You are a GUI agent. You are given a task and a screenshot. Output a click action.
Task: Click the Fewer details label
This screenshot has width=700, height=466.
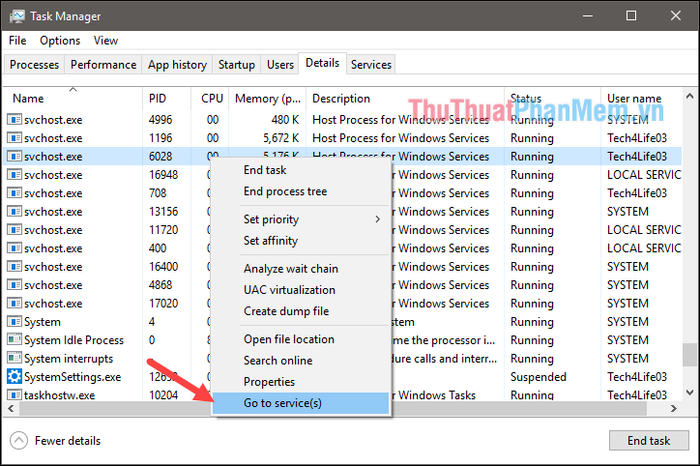coord(68,441)
